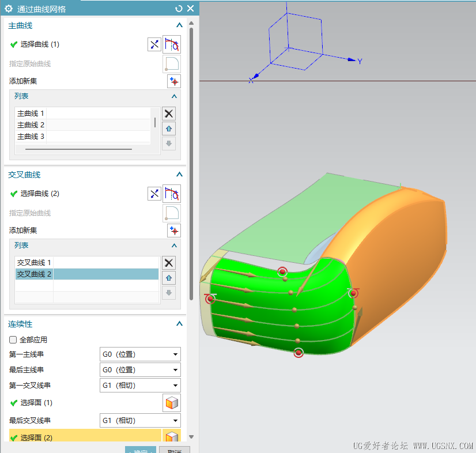
Task: Collapse the 列表 under 交叉曲线
Action: click(173, 245)
